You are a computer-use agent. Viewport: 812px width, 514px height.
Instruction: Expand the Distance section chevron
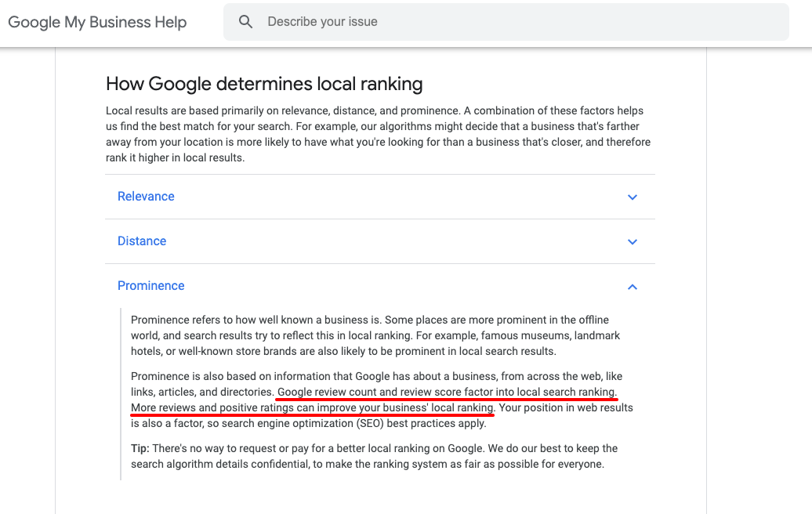pos(633,242)
